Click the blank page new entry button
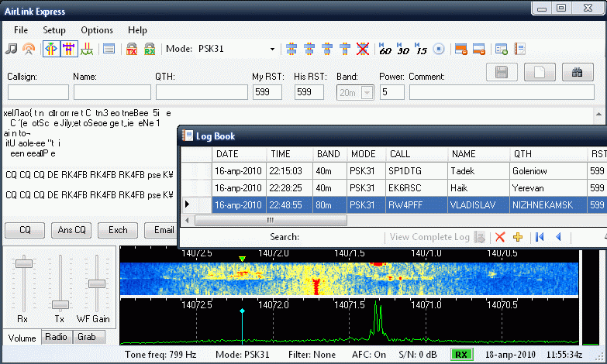 (540, 72)
